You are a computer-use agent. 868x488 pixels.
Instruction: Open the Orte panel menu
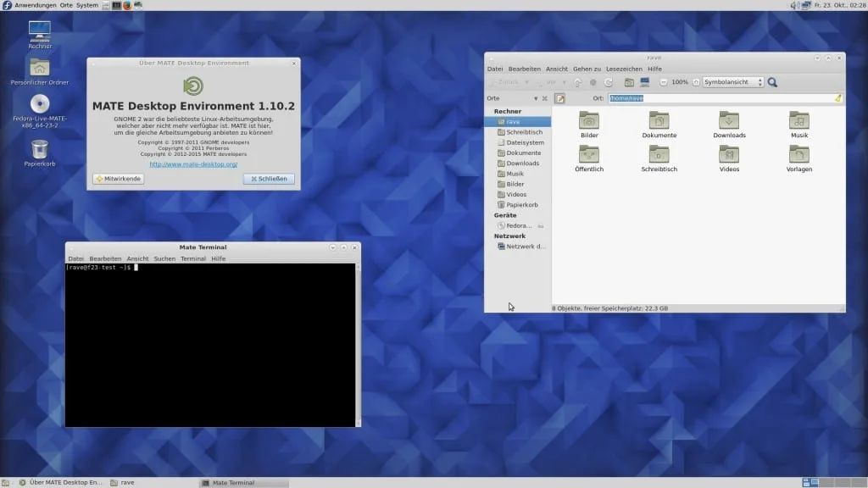point(66,5)
